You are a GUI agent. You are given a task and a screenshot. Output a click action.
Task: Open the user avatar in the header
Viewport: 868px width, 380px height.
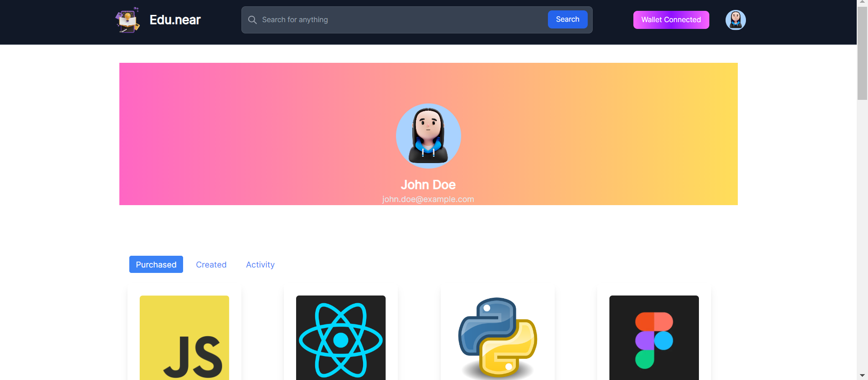tap(736, 20)
